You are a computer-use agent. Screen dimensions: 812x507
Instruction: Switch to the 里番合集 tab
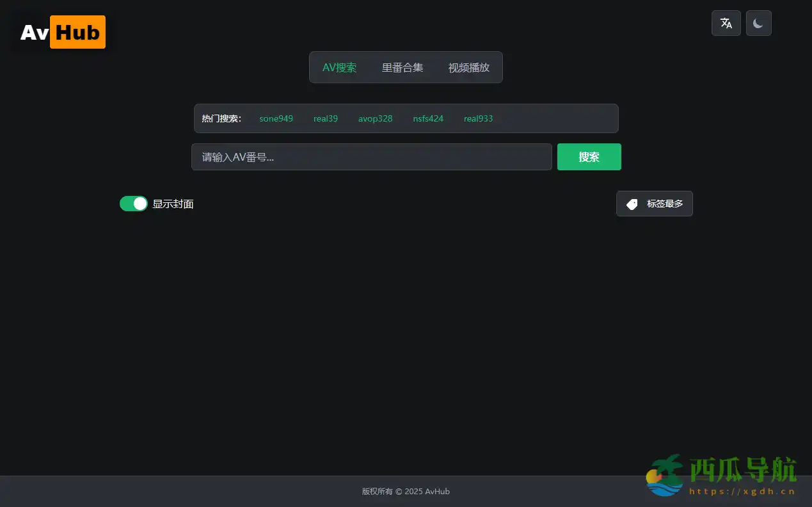[x=402, y=67]
